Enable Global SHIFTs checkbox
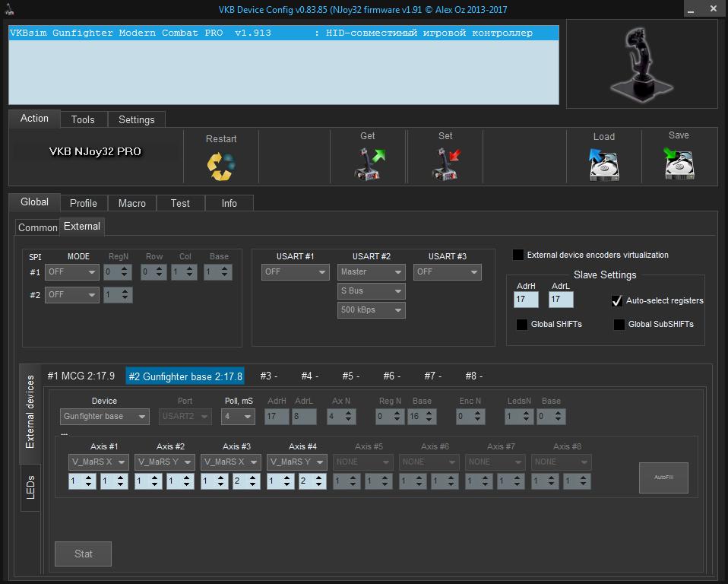The image size is (728, 584). [522, 324]
